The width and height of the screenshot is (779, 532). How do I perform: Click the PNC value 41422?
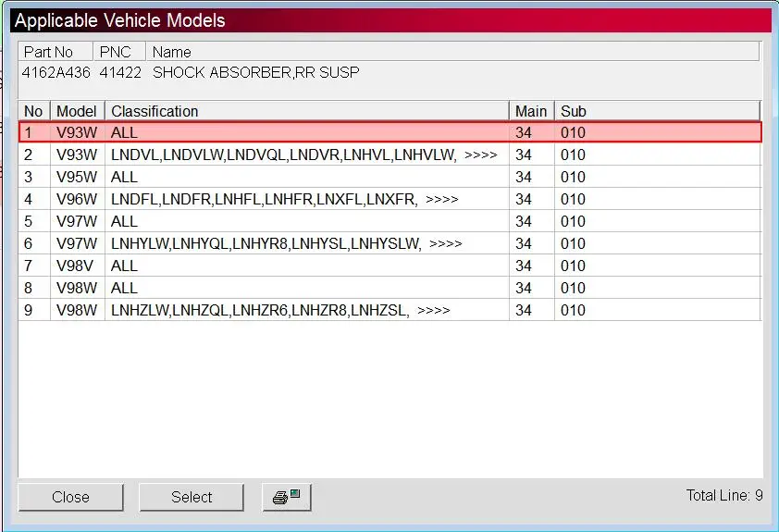pos(120,72)
